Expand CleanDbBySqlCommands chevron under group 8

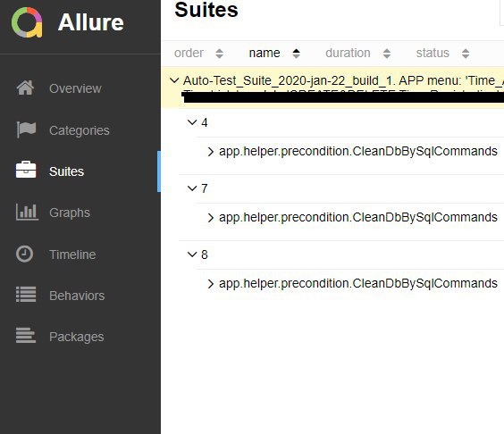click(211, 284)
